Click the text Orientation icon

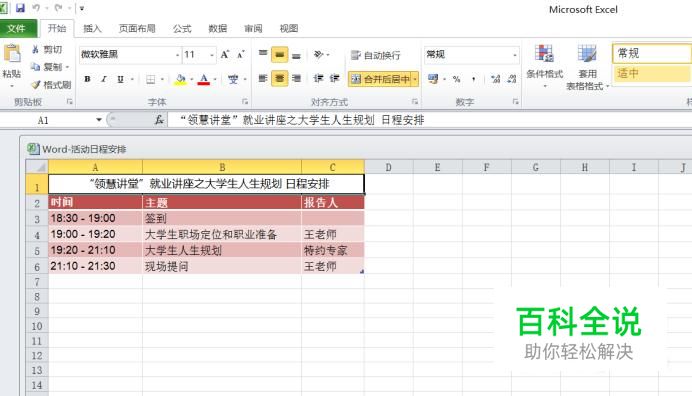(x=318, y=54)
